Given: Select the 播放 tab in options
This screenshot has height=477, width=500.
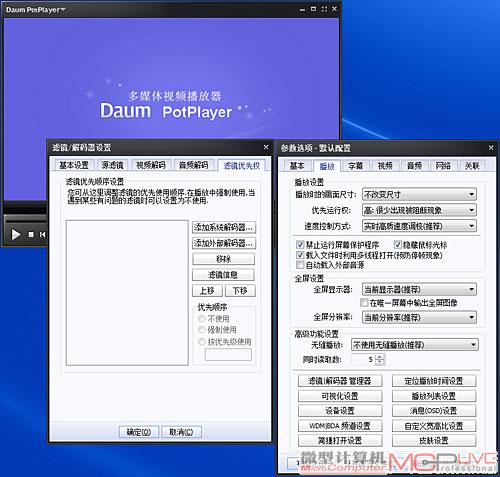Looking at the screenshot, I should 327,166.
